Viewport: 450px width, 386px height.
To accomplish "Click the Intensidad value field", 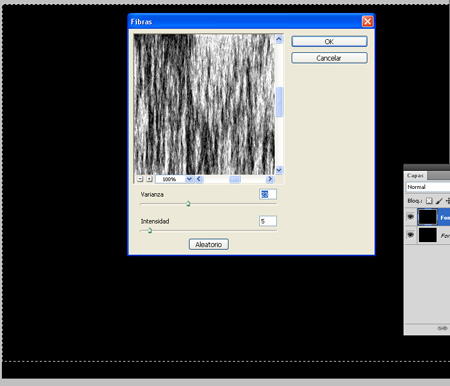I will pos(268,221).
